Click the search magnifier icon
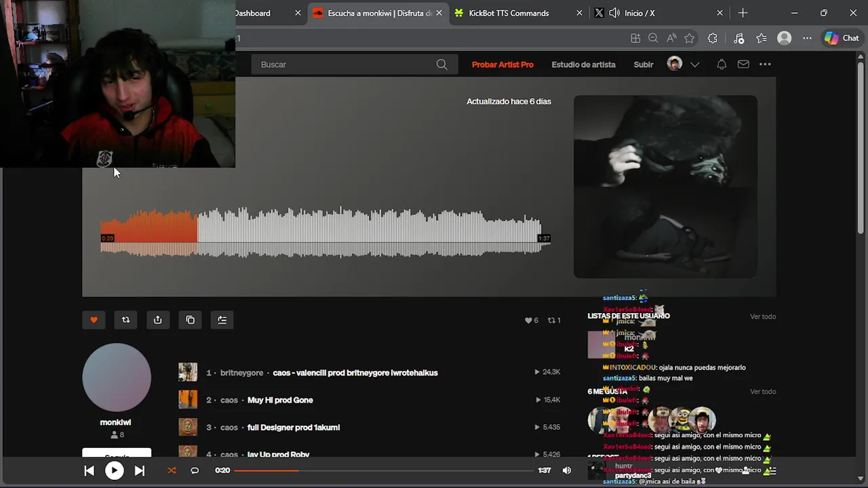 click(x=441, y=64)
